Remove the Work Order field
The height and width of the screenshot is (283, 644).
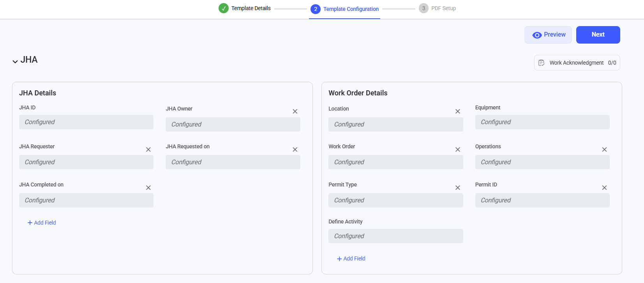(458, 149)
